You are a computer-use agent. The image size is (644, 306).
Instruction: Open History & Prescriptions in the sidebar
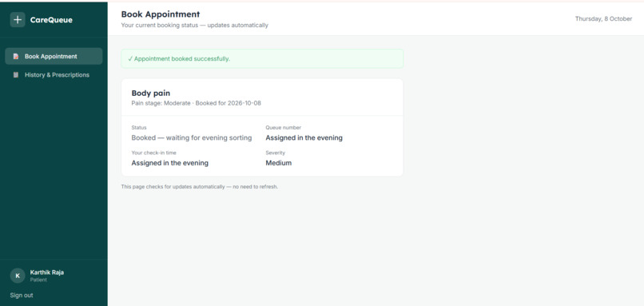pyautogui.click(x=54, y=75)
